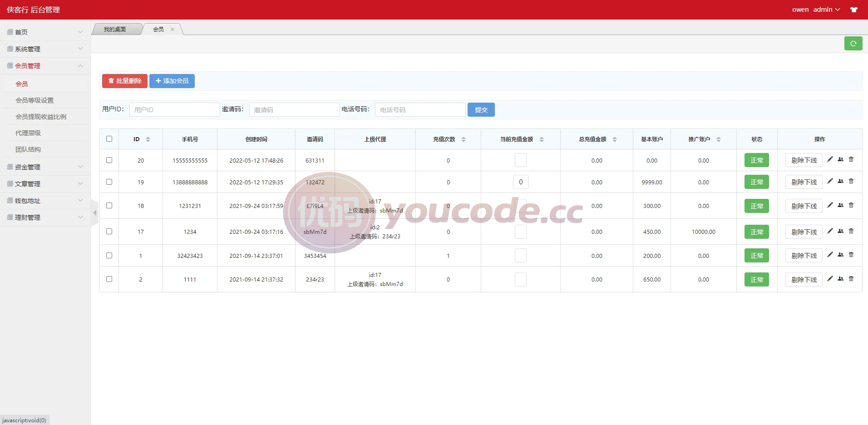Click the blue 添加会员 button

pyautogui.click(x=172, y=81)
